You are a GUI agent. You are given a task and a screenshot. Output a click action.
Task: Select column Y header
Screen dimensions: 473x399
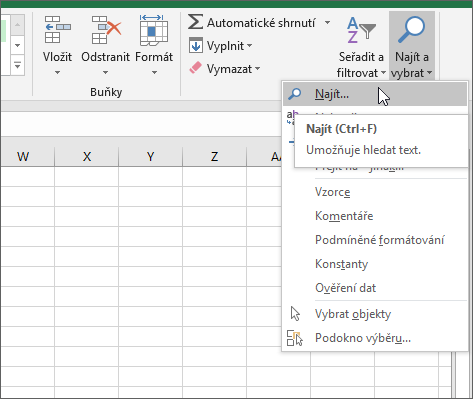[x=151, y=156]
